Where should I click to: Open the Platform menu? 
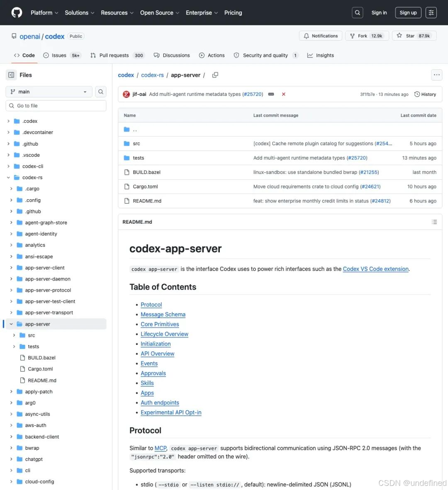click(44, 12)
